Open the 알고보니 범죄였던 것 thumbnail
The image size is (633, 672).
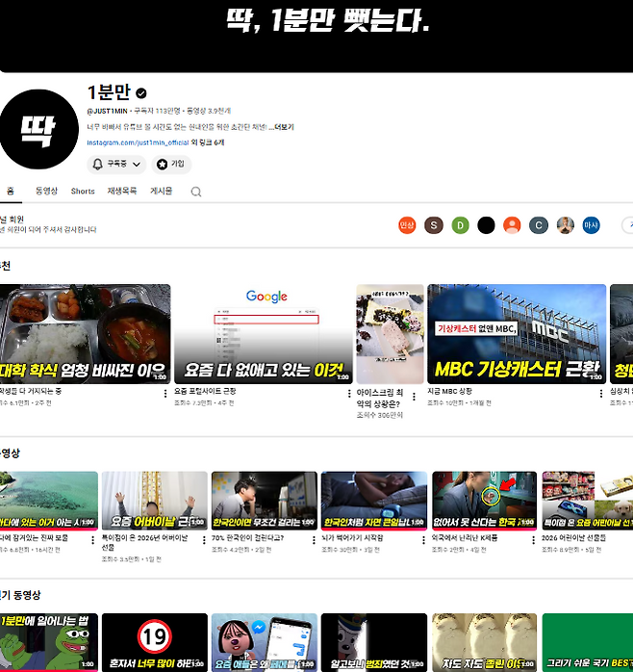tap(374, 642)
